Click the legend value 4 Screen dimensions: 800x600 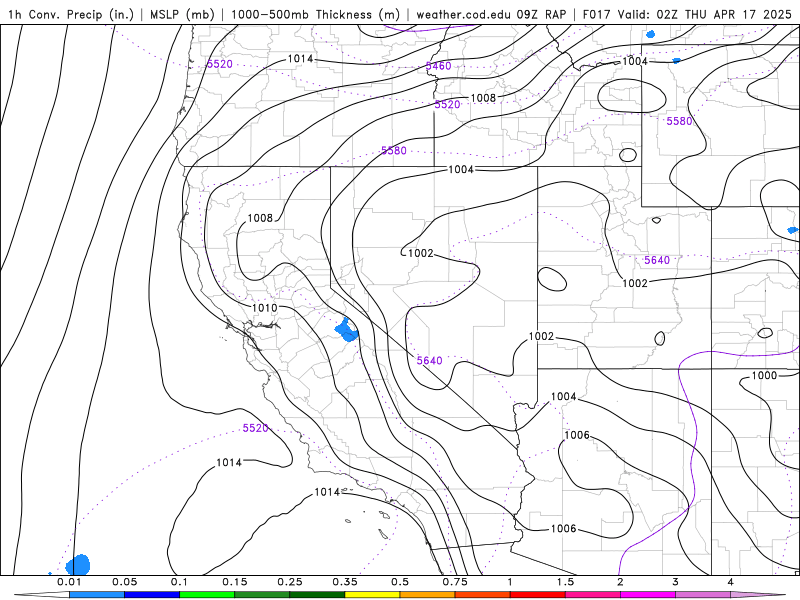click(731, 582)
